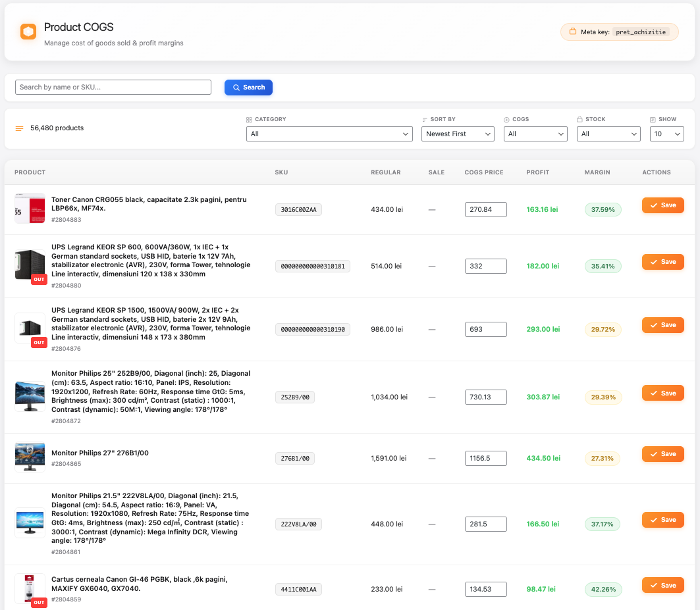
Task: Save the UPS Legrand KEOR SP 600 row
Action: click(x=663, y=262)
